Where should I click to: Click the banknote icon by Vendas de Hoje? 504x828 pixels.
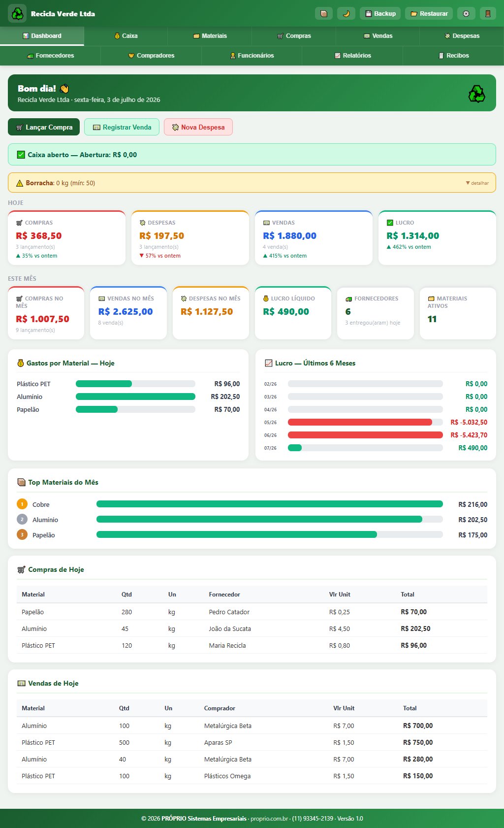[21, 683]
